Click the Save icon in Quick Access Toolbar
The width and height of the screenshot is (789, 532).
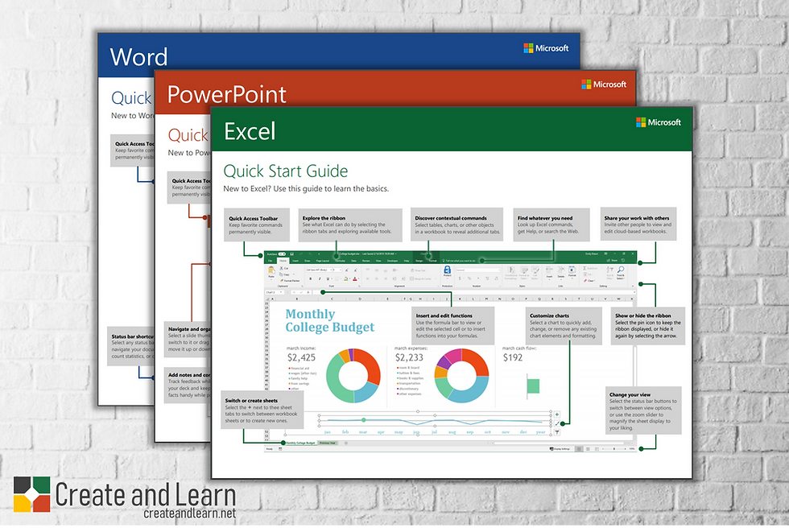pos(291,254)
